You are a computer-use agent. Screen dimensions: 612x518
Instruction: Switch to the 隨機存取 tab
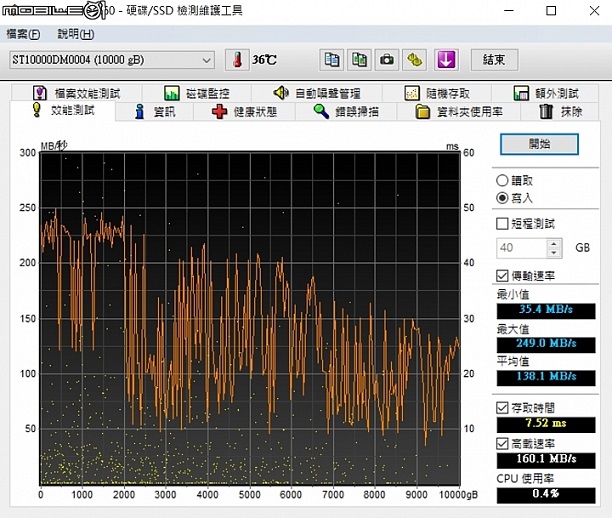(437, 93)
